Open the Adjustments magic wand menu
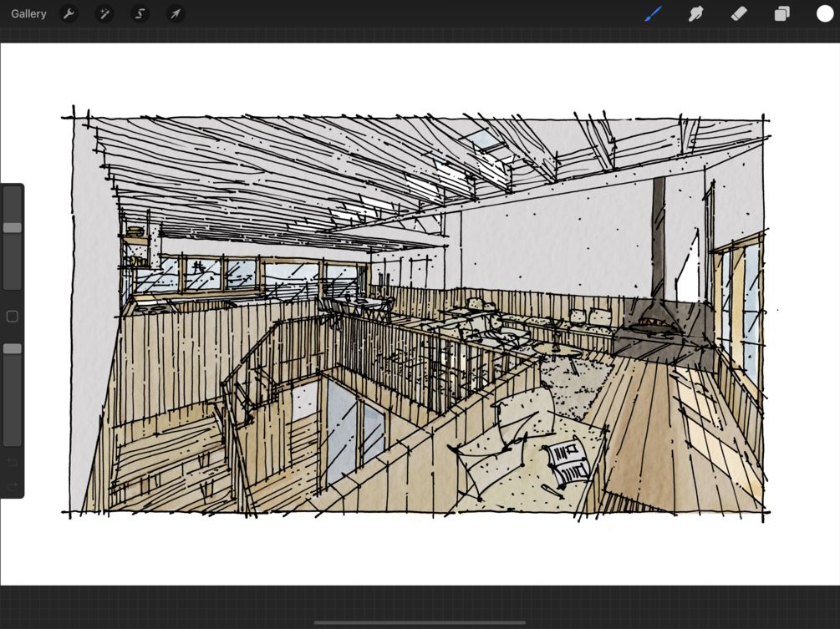Screen dimensions: 840x629 (x=104, y=14)
